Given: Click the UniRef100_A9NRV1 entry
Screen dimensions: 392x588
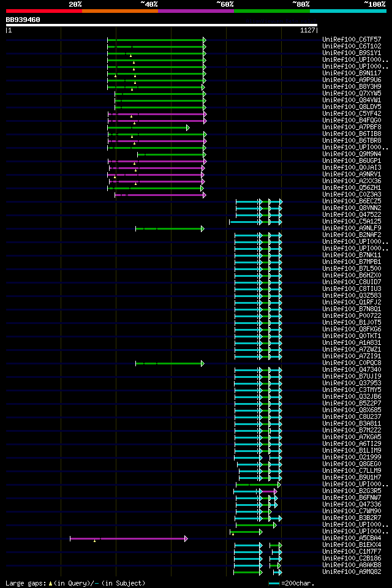Looking at the screenshot, I should (x=352, y=175).
